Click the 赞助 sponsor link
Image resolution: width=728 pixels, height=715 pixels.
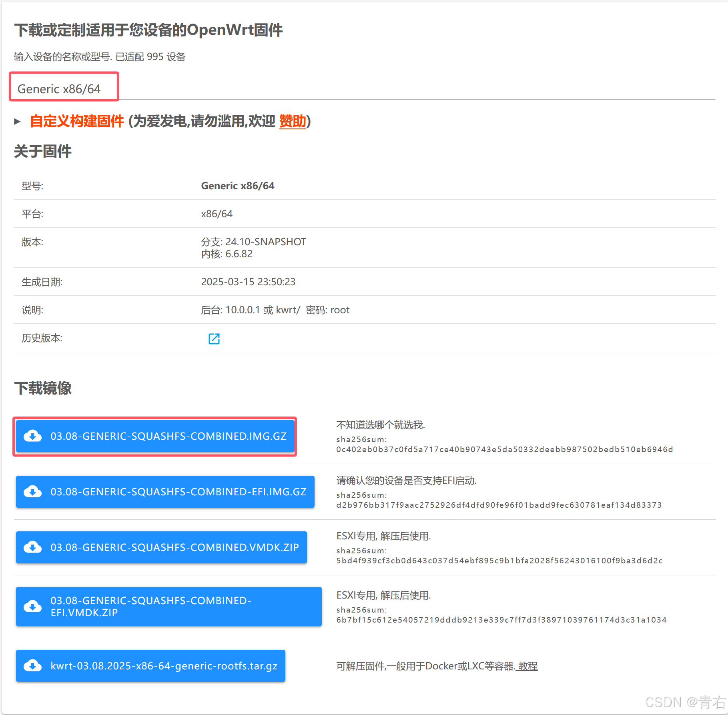tap(293, 121)
